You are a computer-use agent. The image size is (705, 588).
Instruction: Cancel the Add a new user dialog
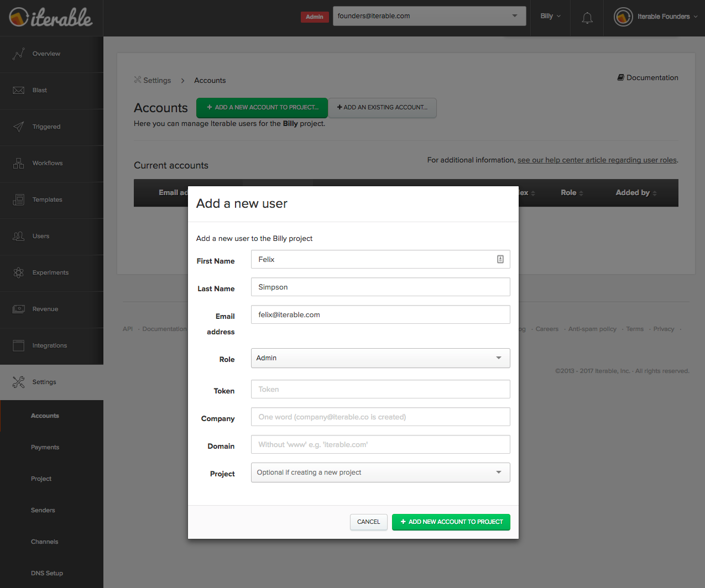[369, 522]
